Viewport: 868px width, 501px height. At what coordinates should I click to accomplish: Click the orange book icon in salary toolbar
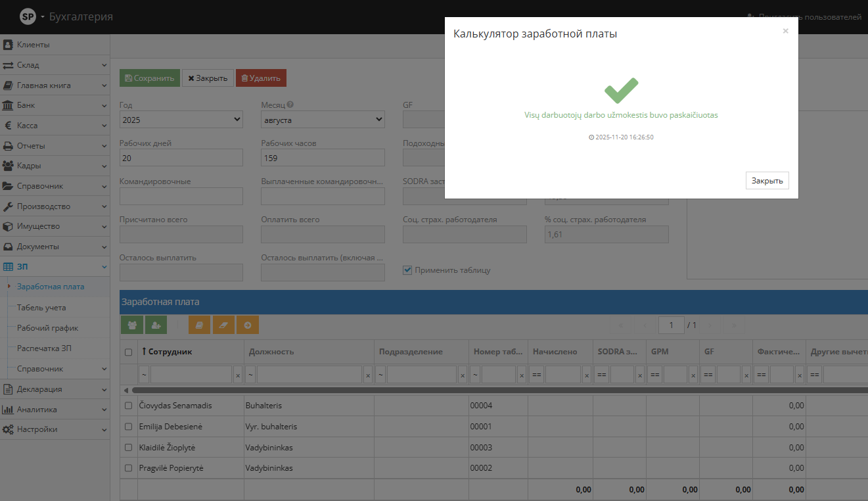200,325
